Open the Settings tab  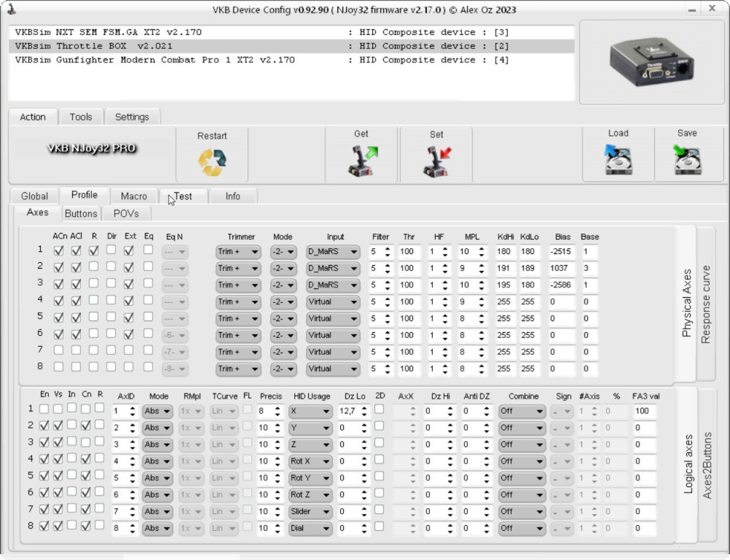pyautogui.click(x=132, y=117)
